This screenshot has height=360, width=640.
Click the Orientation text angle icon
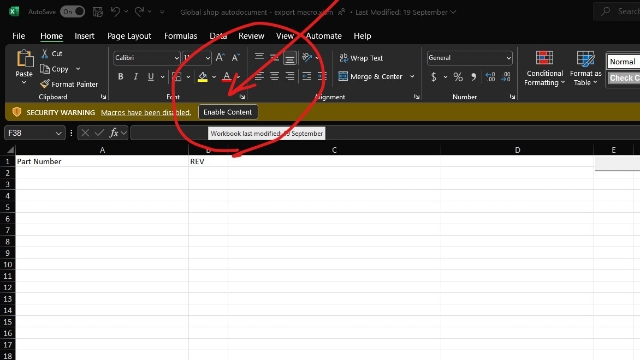(307, 58)
